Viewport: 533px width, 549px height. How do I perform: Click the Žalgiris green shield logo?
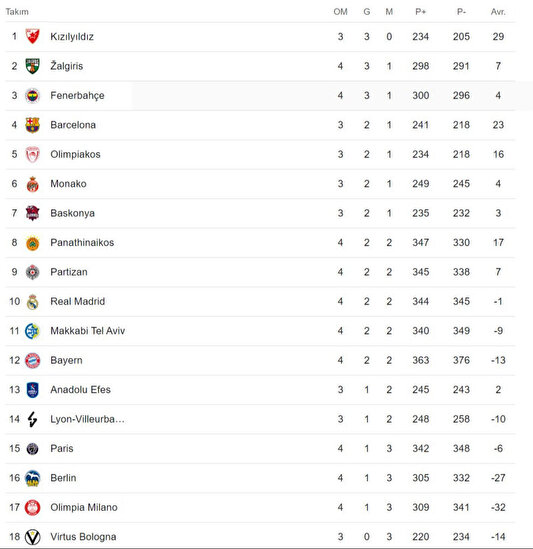tap(33, 66)
